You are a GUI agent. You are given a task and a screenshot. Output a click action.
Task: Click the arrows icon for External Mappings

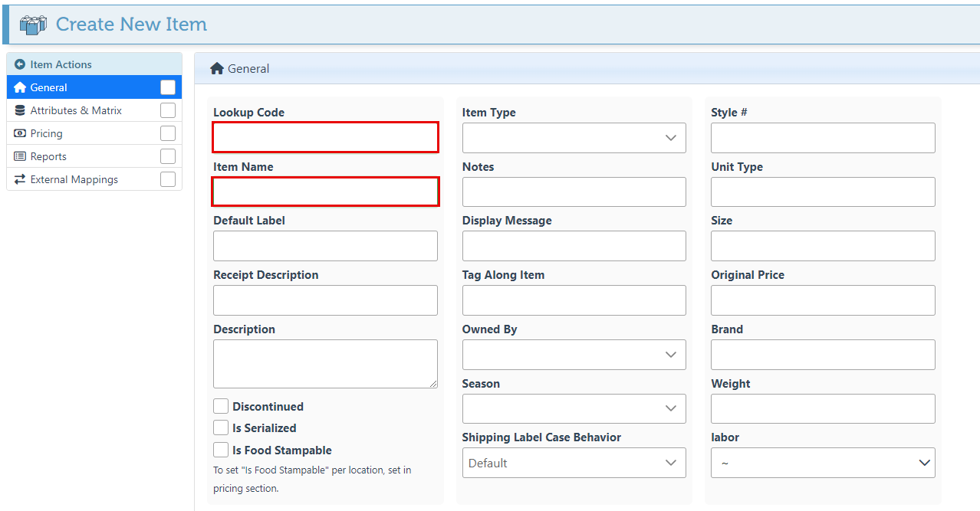click(x=20, y=179)
